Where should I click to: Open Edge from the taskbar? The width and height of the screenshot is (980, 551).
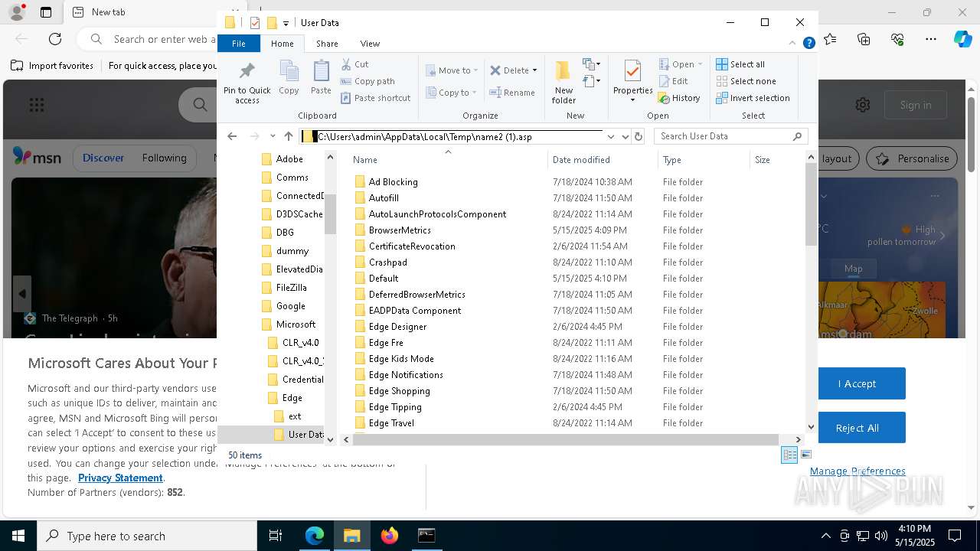[x=315, y=536]
